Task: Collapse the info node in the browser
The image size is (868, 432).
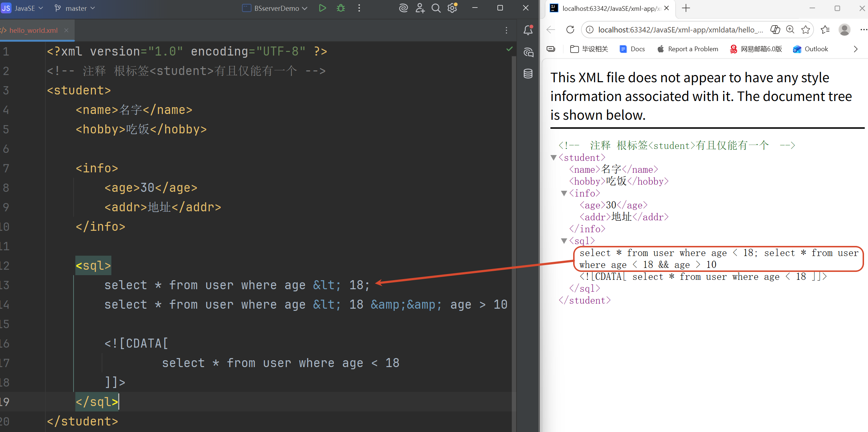Action: click(564, 193)
